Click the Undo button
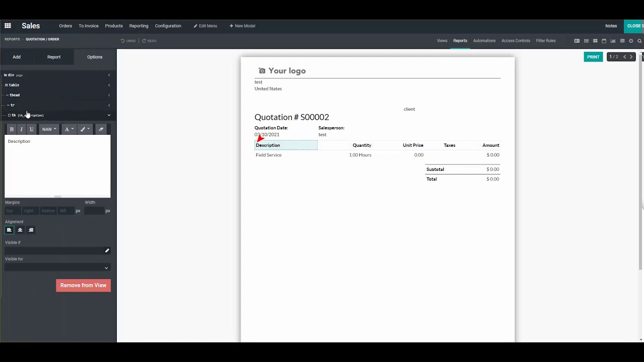 point(128,41)
